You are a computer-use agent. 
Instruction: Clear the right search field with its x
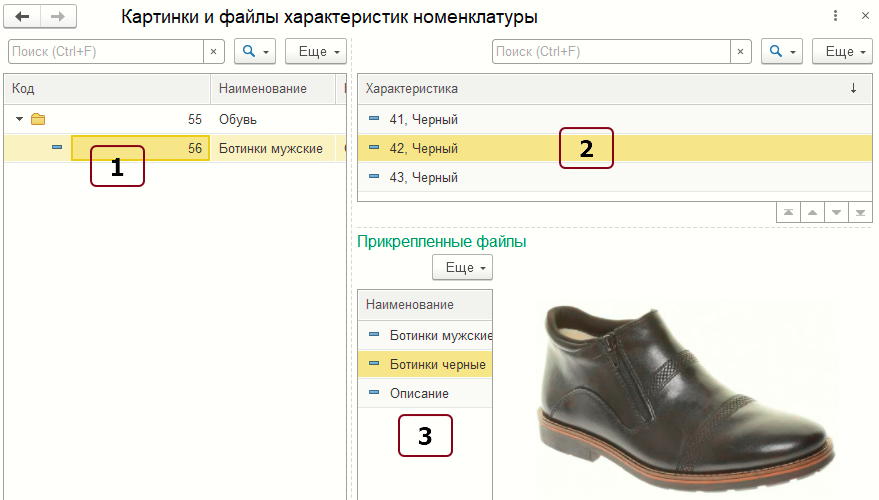click(x=740, y=51)
